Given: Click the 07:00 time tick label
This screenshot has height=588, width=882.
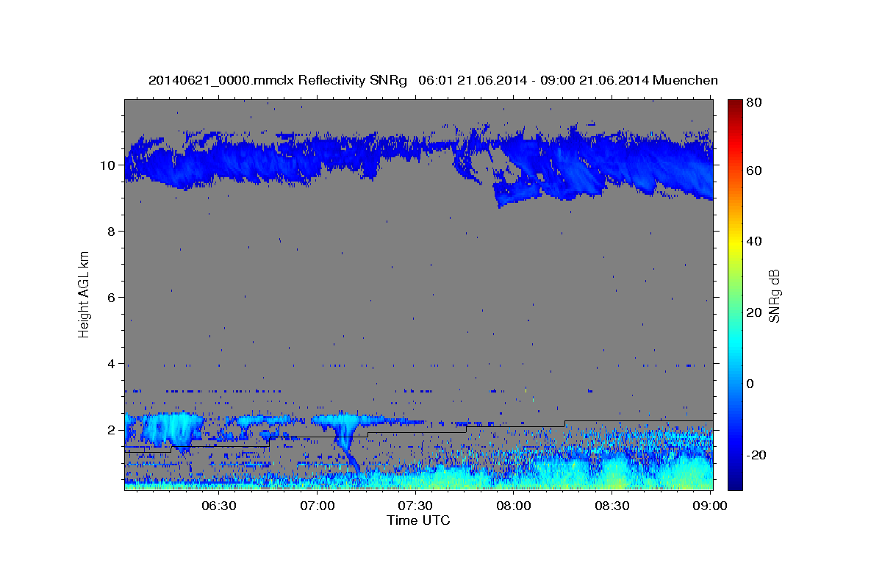Looking at the screenshot, I should point(317,506).
